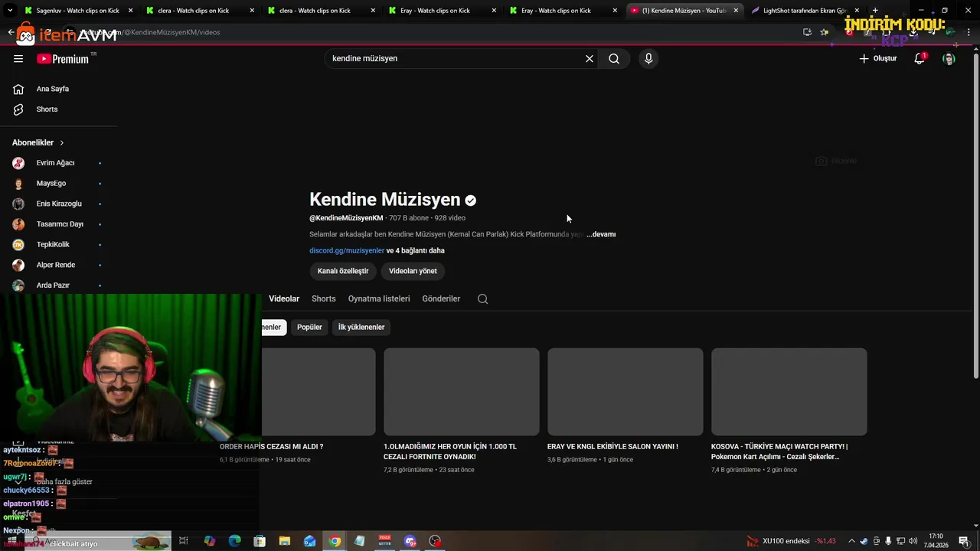This screenshot has width=980, height=551.
Task: Open the taskbar clock and date
Action: point(936,541)
